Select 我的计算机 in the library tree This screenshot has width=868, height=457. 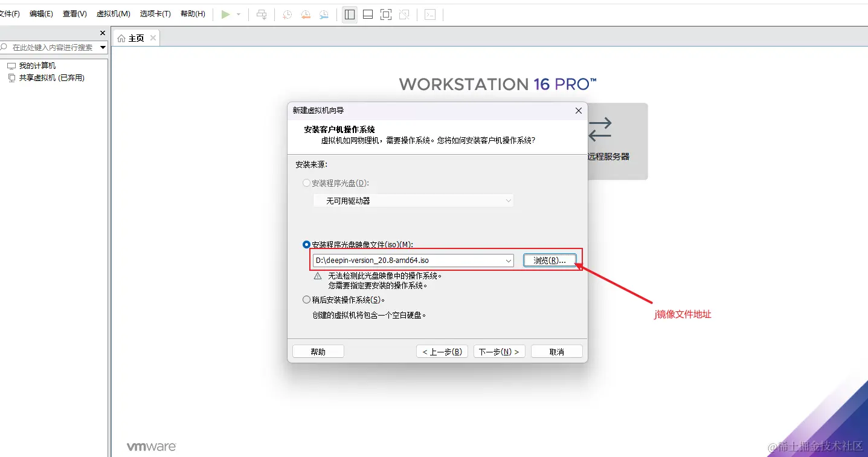[37, 66]
